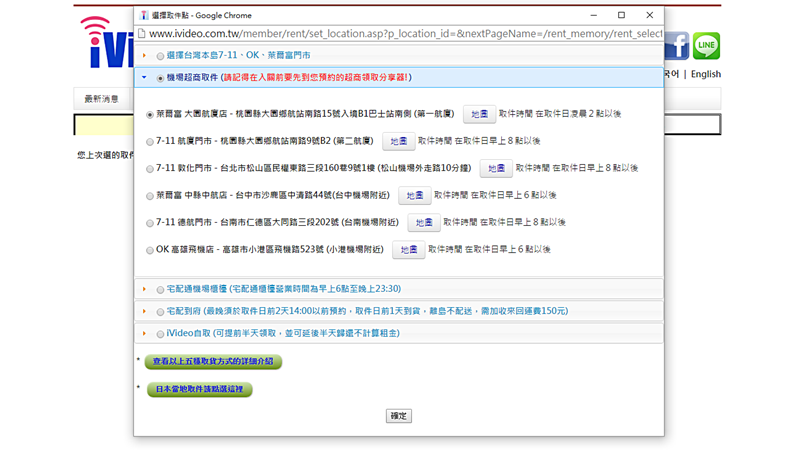Click the popup window's favicon in the title bar
Screen dimensions: 800x450
(144, 15)
